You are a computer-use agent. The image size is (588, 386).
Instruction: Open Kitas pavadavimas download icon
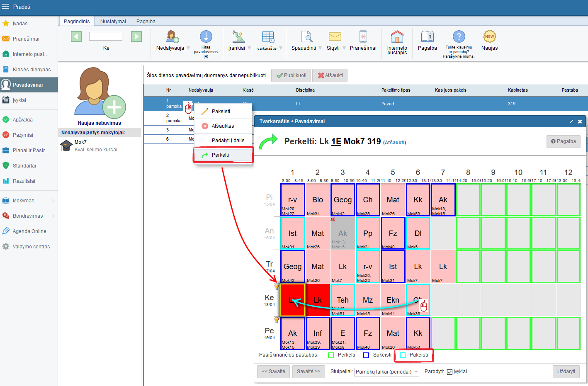206,36
